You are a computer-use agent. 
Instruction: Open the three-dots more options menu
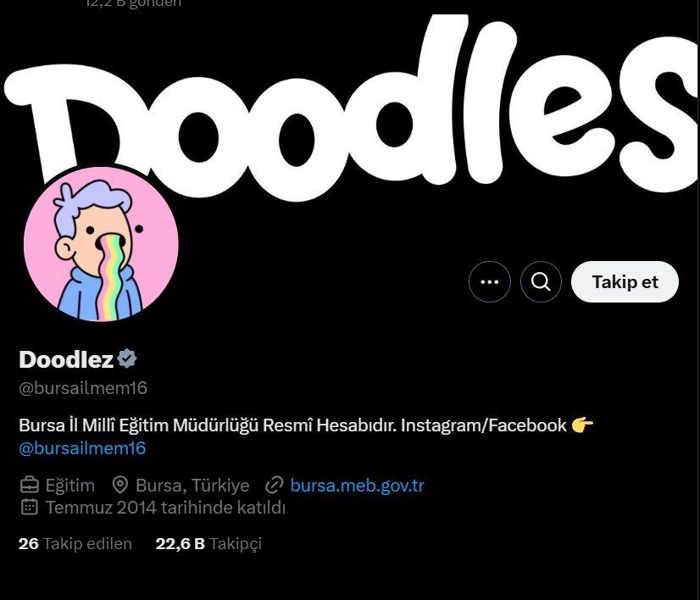point(489,281)
